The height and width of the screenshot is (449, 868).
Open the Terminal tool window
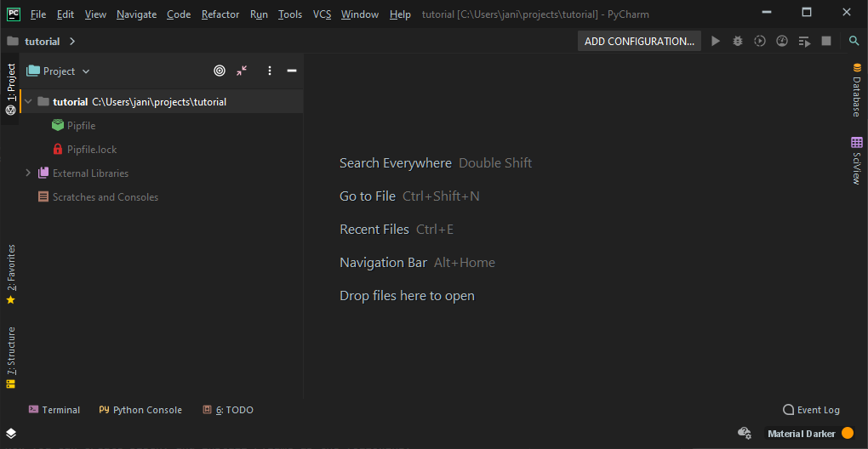click(54, 410)
